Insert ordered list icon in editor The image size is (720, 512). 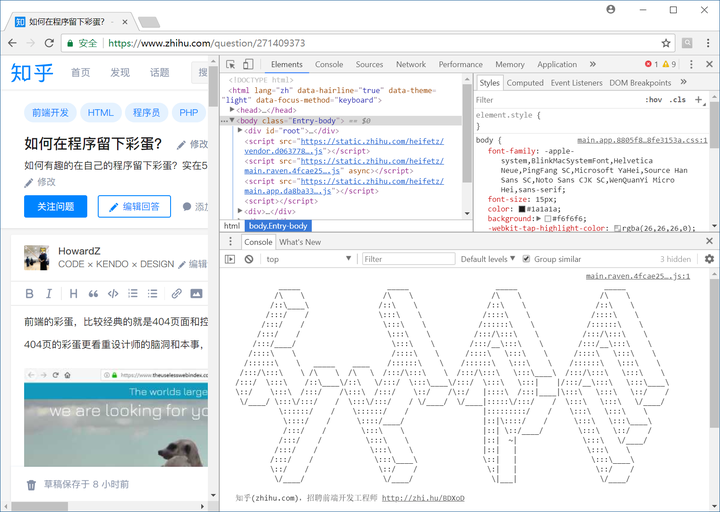pyautogui.click(x=133, y=293)
